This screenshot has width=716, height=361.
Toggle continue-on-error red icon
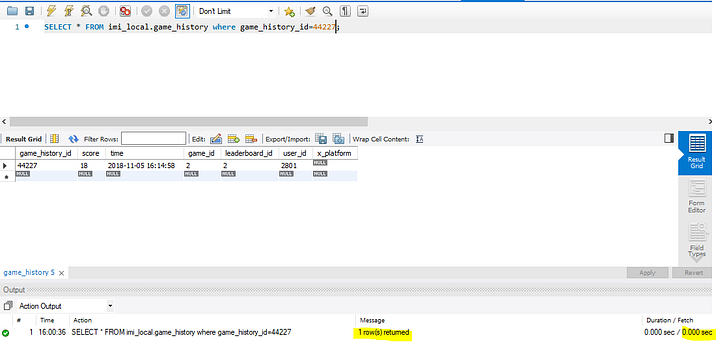coord(125,11)
